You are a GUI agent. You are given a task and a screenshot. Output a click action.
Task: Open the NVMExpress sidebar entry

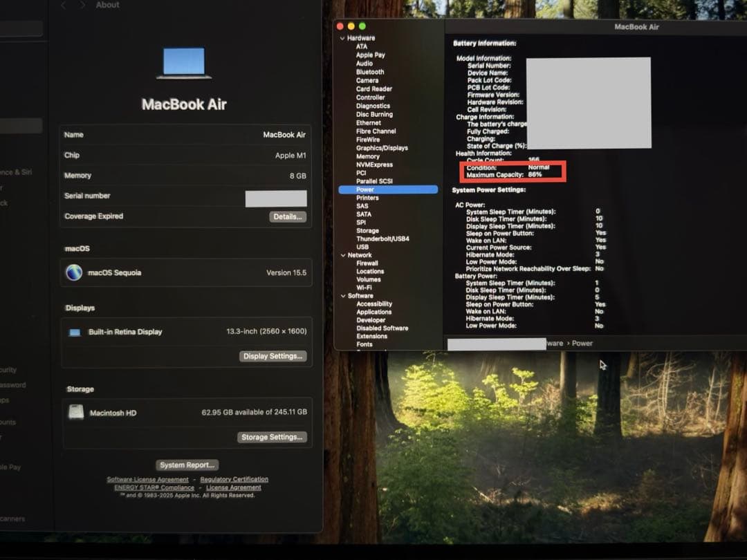click(x=374, y=165)
